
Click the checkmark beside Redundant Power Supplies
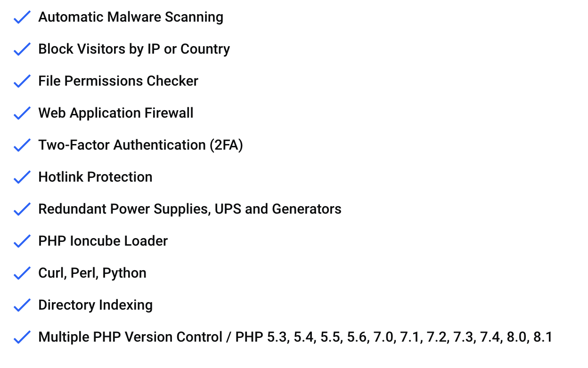click(22, 209)
